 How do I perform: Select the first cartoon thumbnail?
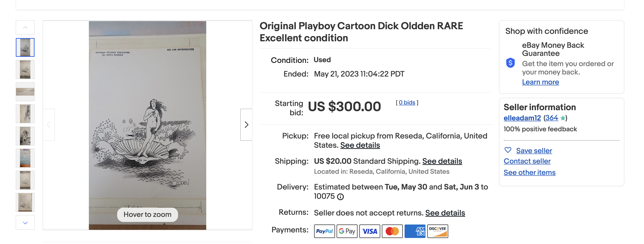(x=25, y=48)
